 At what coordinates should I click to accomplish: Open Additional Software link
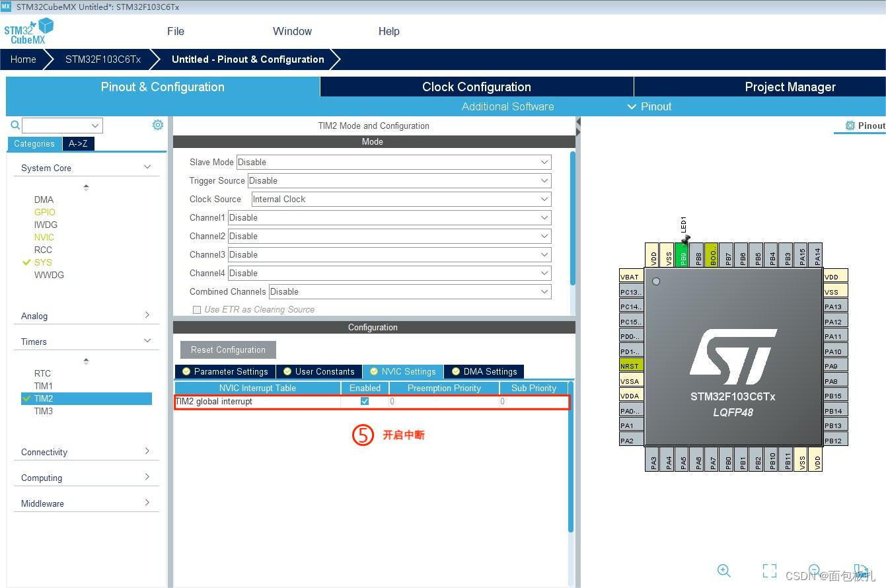point(507,106)
